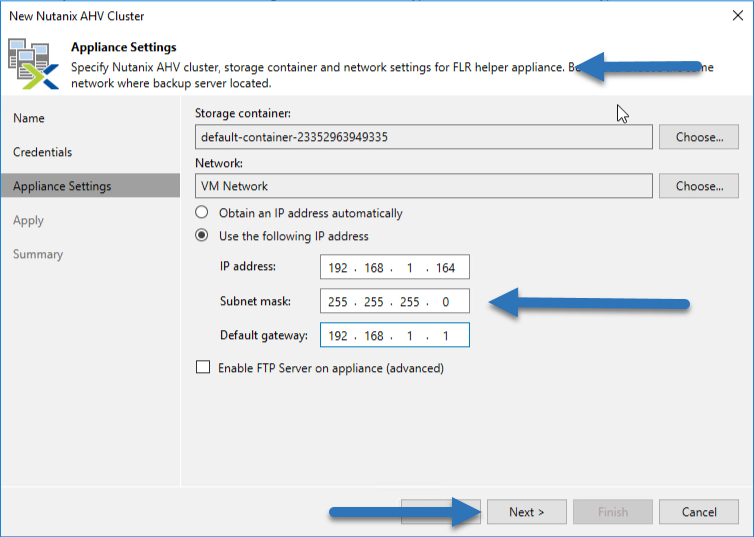This screenshot has height=537, width=754.
Task: Go to the Name step
Action: pos(29,118)
